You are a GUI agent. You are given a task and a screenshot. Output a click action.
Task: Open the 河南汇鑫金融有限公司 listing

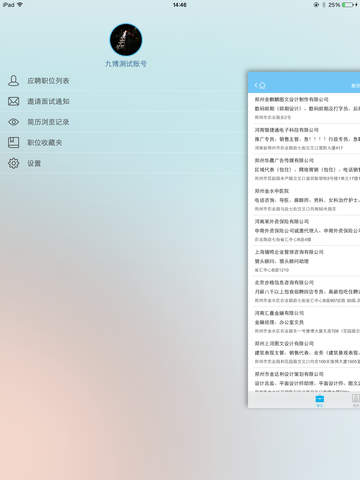pos(304,322)
